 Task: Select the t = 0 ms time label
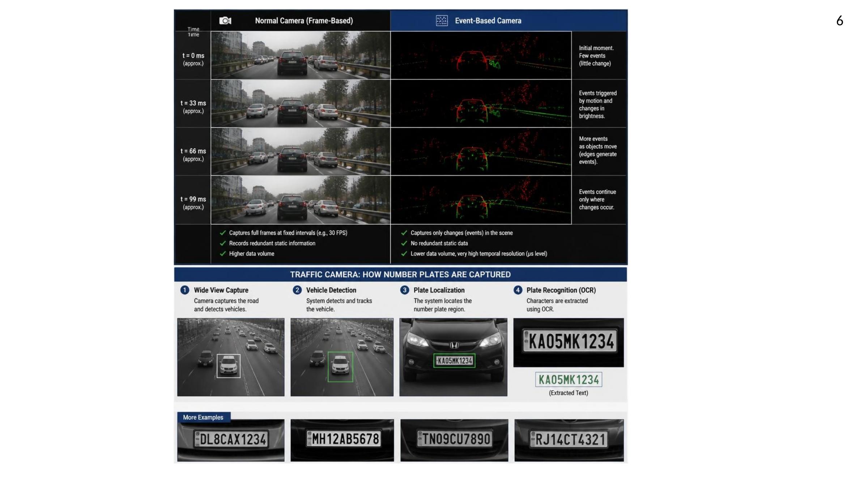pos(193,59)
